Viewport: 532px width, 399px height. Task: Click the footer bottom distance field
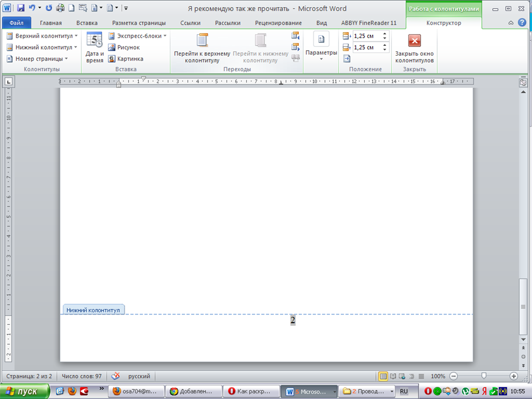coord(367,47)
